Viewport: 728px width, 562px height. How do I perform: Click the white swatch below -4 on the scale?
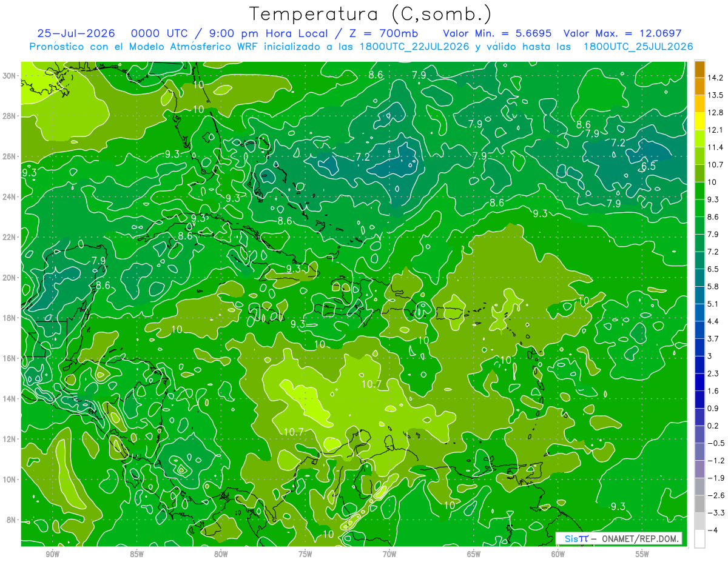(x=699, y=539)
